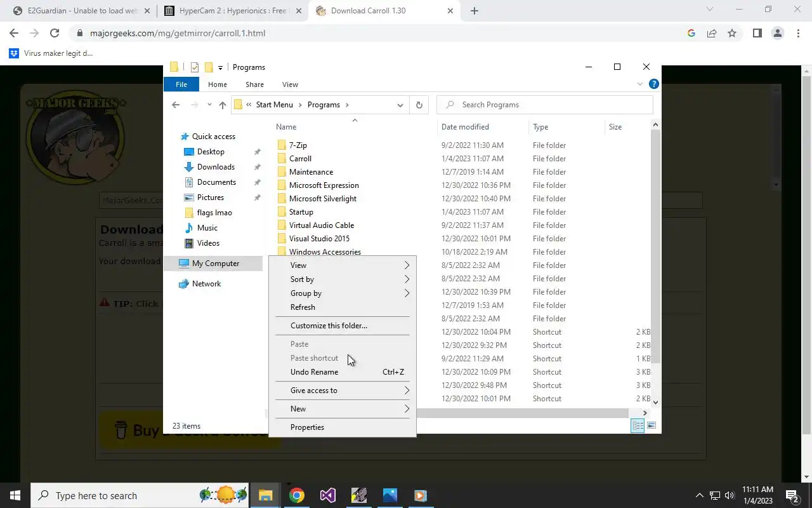This screenshot has width=812, height=508.
Task: Open the Startup folder
Action: tap(301, 212)
